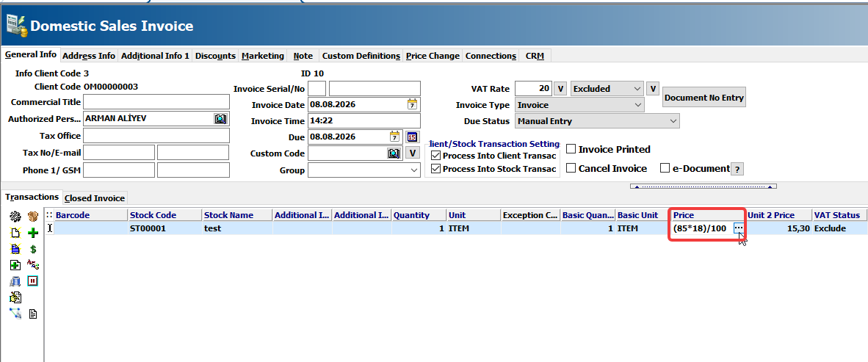This screenshot has width=868, height=362.
Task: Select the ST00001 stock code cell
Action: click(x=165, y=228)
